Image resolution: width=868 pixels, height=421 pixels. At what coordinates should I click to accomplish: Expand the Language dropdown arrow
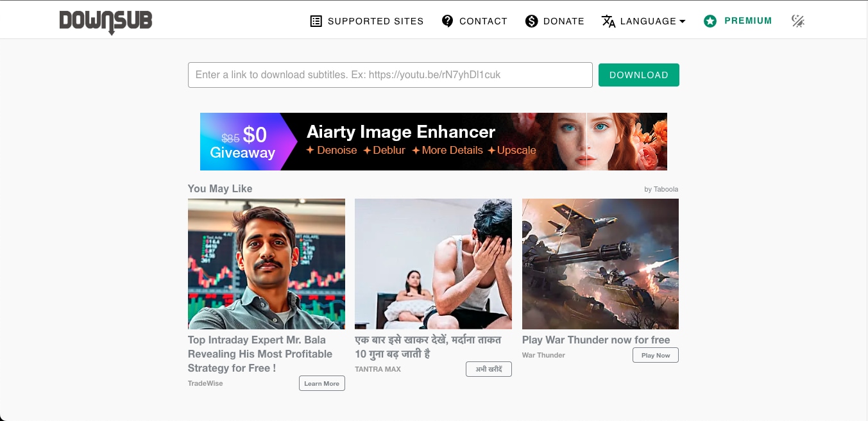[682, 21]
